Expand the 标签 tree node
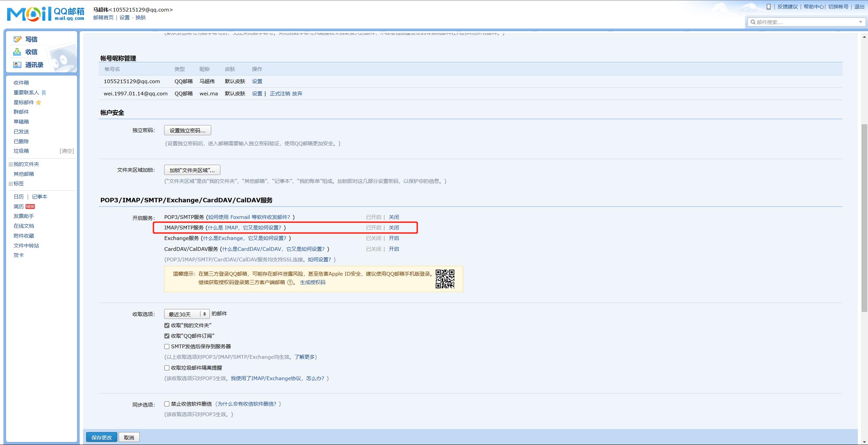This screenshot has height=445, width=868. pyautogui.click(x=11, y=184)
